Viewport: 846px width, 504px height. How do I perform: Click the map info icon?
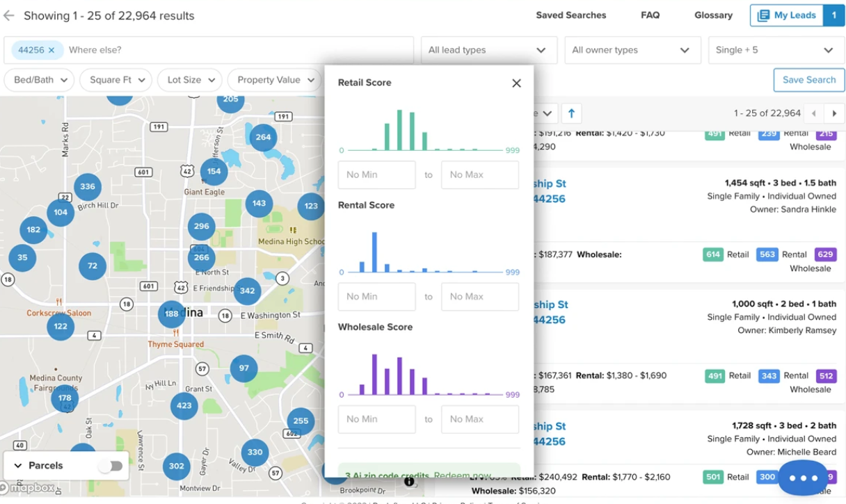click(x=409, y=481)
